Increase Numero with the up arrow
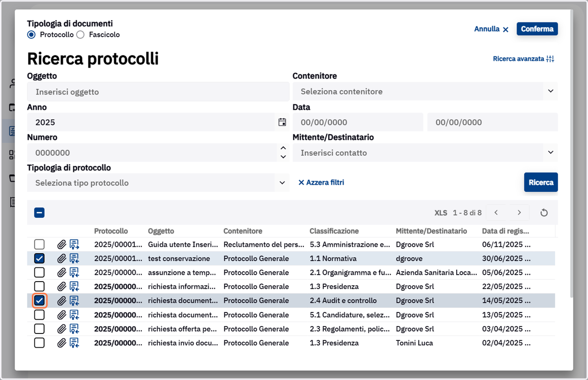 point(283,148)
